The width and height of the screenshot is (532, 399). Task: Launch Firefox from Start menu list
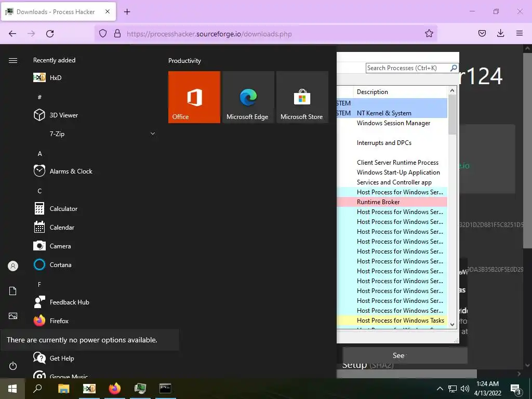pos(95,321)
